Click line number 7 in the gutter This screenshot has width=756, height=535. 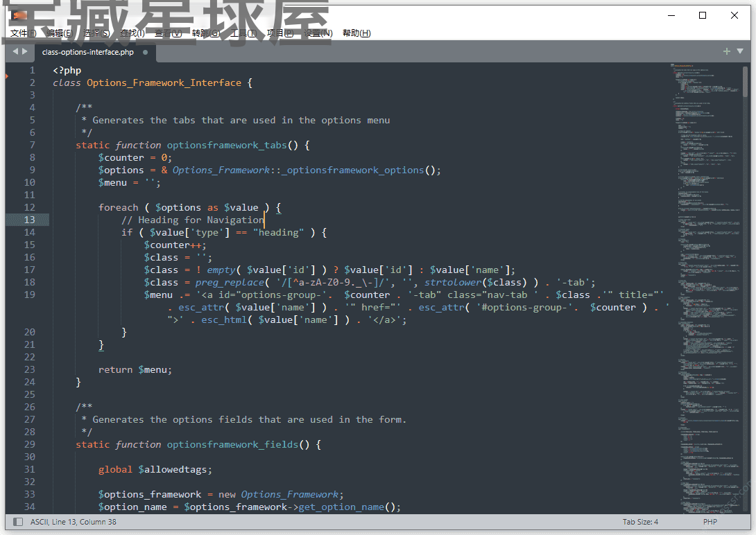pyautogui.click(x=33, y=145)
